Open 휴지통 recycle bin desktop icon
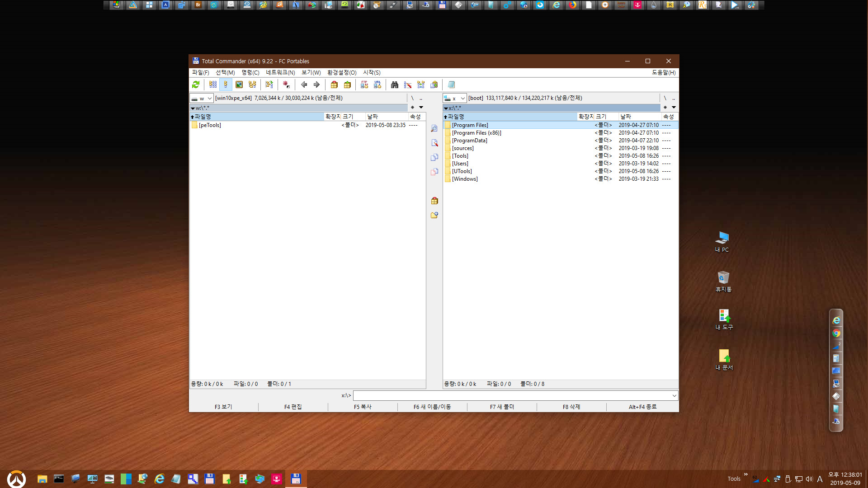The width and height of the screenshot is (868, 488). [723, 281]
